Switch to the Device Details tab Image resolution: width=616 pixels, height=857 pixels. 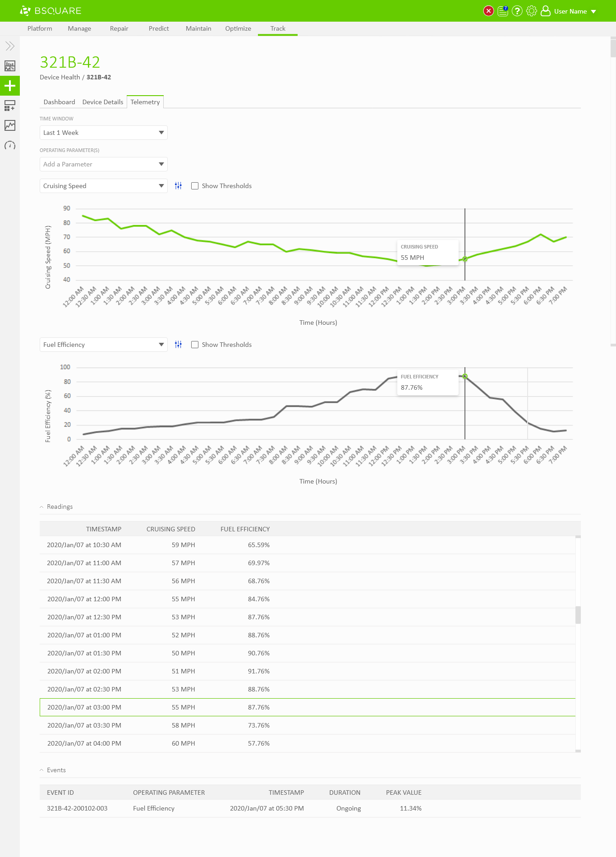point(102,102)
